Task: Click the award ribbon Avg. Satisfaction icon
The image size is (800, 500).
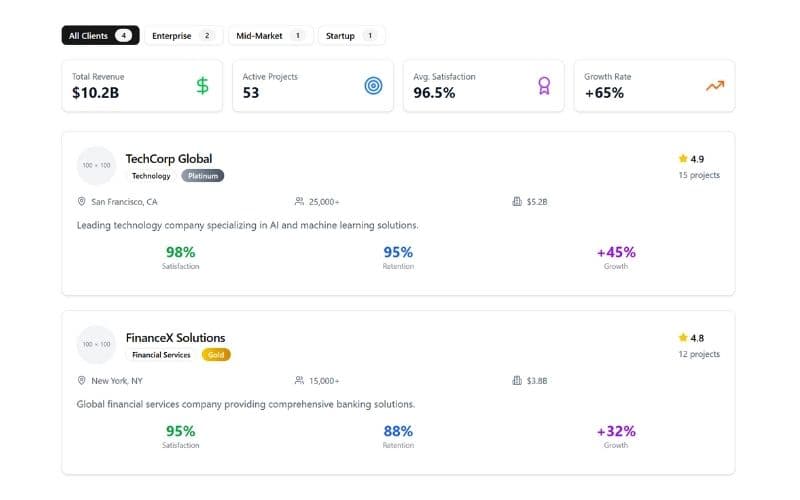Action: click(x=544, y=86)
